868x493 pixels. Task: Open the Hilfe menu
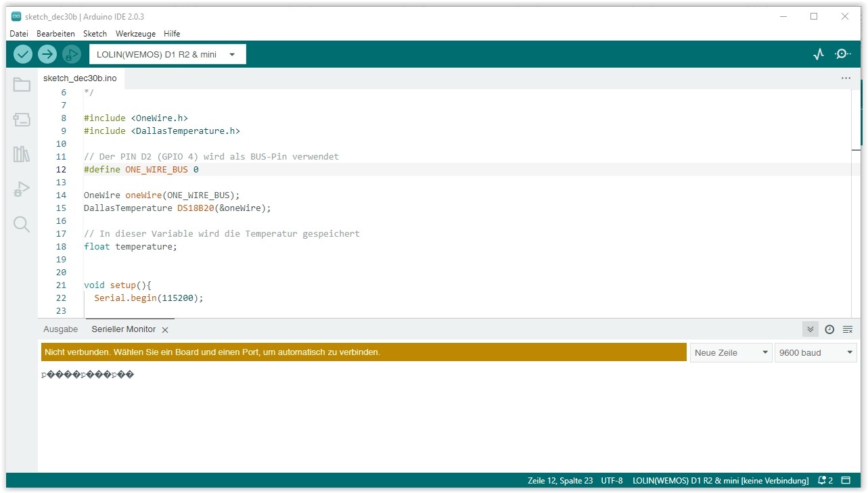[172, 34]
